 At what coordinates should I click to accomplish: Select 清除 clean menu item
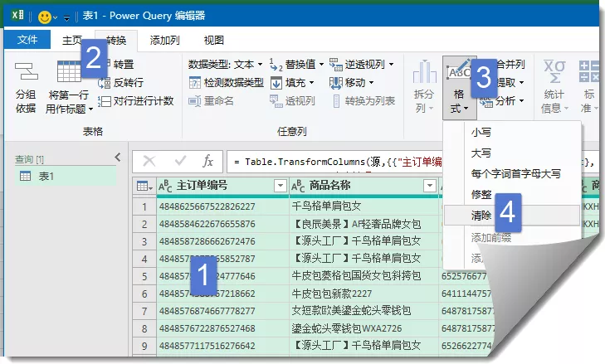(511, 215)
